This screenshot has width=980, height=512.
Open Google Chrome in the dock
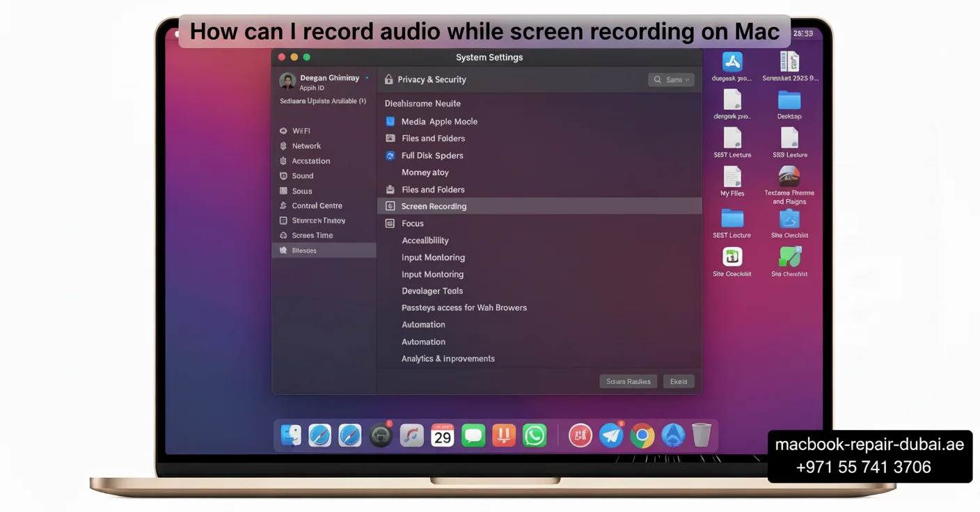click(642, 436)
